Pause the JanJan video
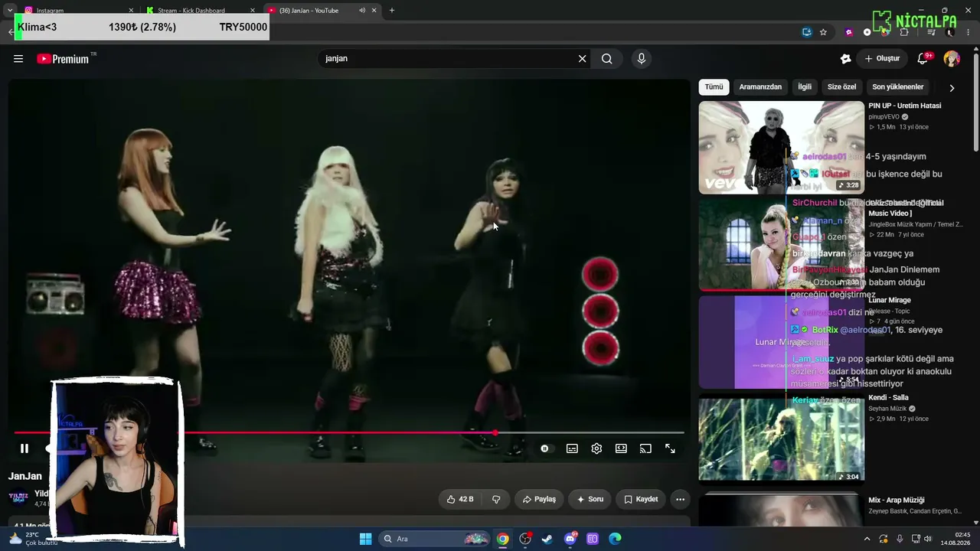Image resolution: width=980 pixels, height=551 pixels. click(x=24, y=448)
